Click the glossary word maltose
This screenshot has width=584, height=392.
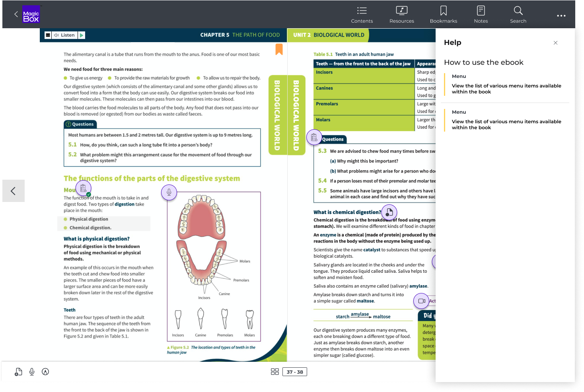coord(365,301)
